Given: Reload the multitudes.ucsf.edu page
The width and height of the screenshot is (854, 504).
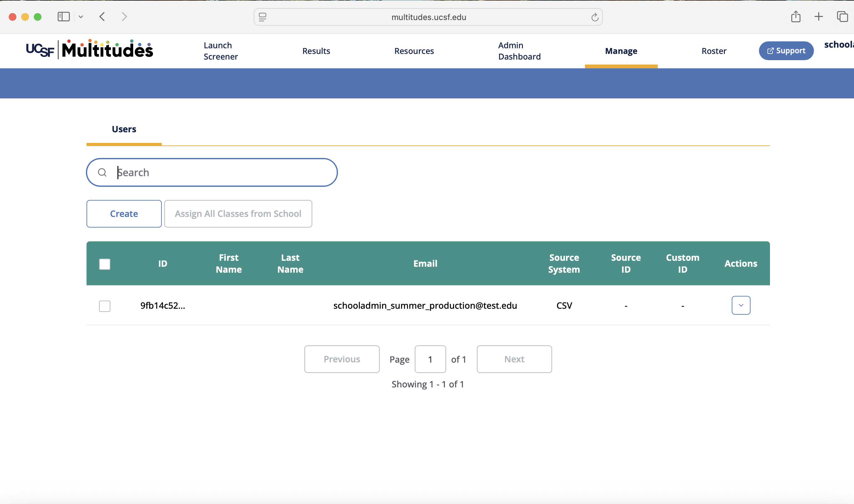Looking at the screenshot, I should [594, 17].
